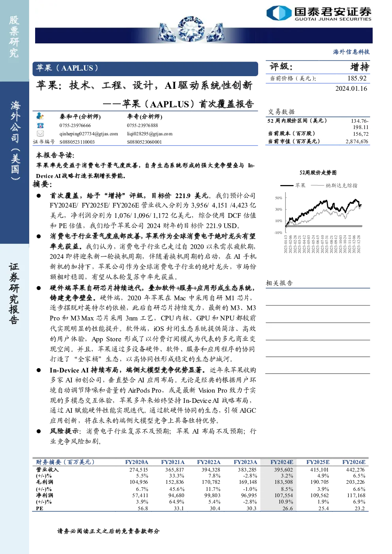Select FY2026E PE value 23.2
392x554 pixels.
[x=360, y=508]
